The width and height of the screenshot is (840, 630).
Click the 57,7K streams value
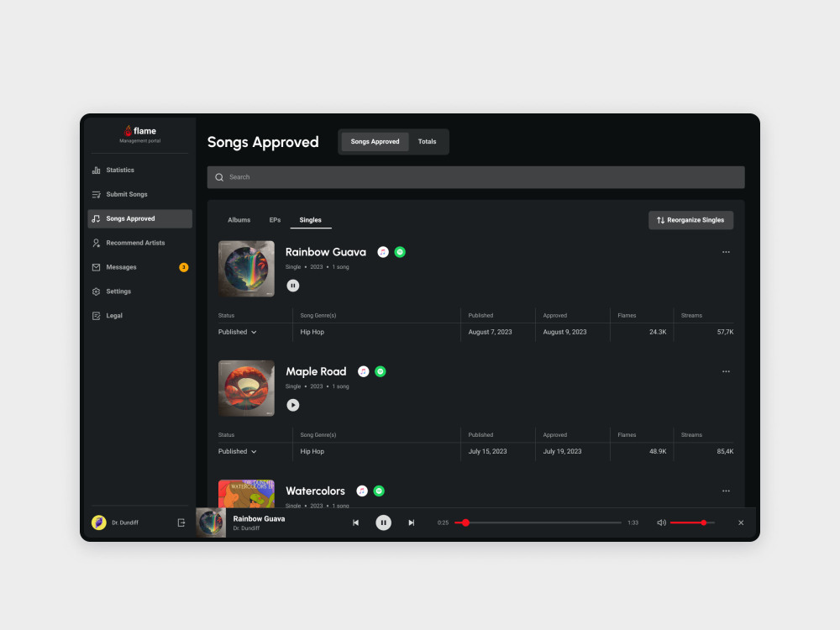click(726, 332)
